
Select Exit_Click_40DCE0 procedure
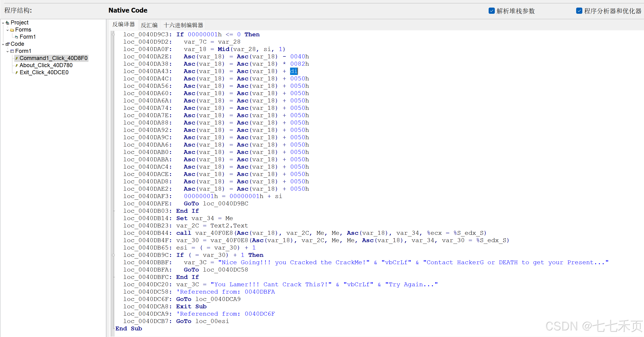[x=44, y=73]
